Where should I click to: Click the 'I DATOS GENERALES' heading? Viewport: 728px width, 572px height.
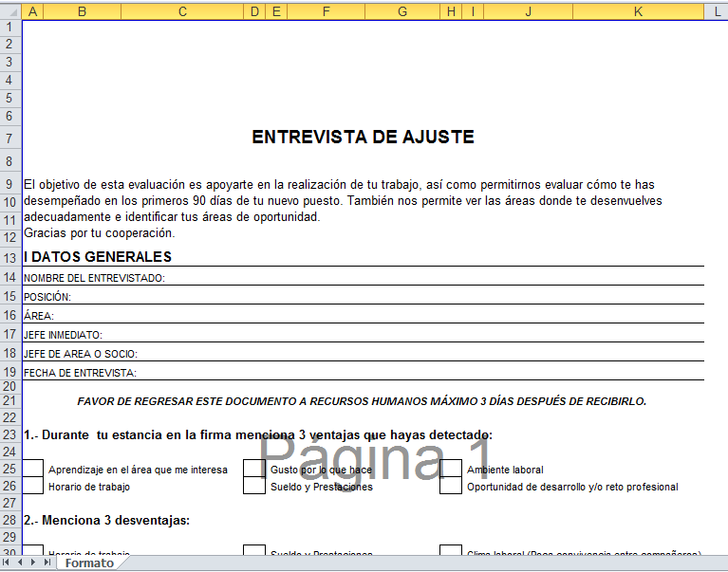(x=98, y=256)
